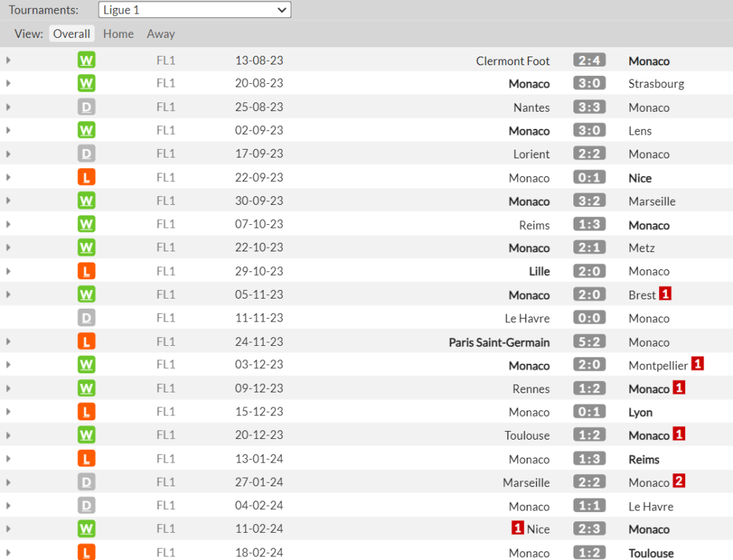Click the Metz team name
The image size is (733, 560).
(641, 248)
